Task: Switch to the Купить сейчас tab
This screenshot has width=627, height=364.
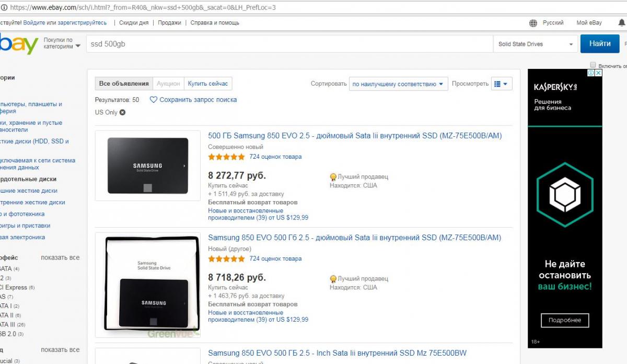Action: [208, 84]
